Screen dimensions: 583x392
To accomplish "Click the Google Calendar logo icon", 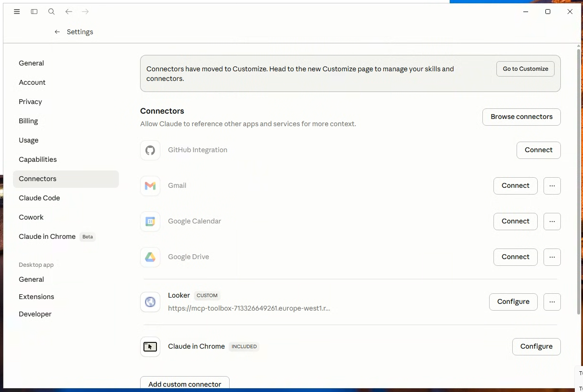I will click(x=150, y=222).
